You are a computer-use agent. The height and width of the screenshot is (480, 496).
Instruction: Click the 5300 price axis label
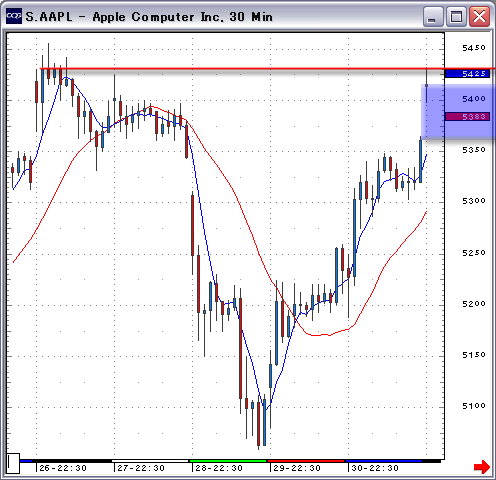pyautogui.click(x=474, y=201)
